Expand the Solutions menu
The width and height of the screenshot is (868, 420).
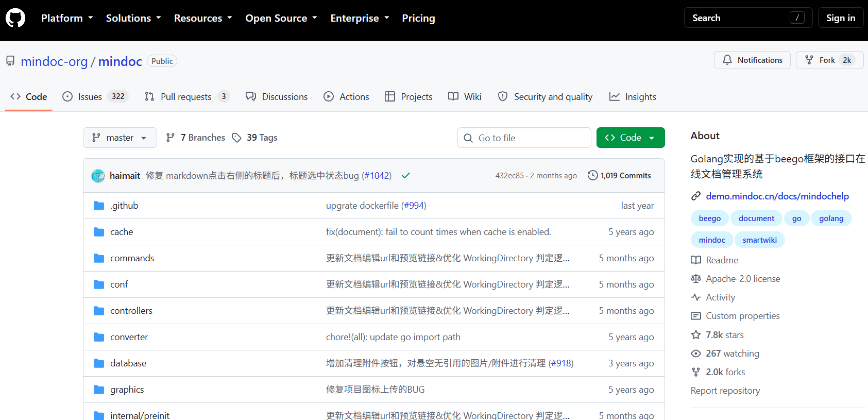click(x=133, y=18)
